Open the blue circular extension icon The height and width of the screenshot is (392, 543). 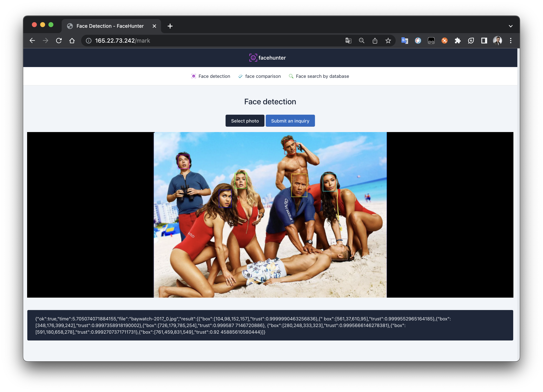pos(418,41)
